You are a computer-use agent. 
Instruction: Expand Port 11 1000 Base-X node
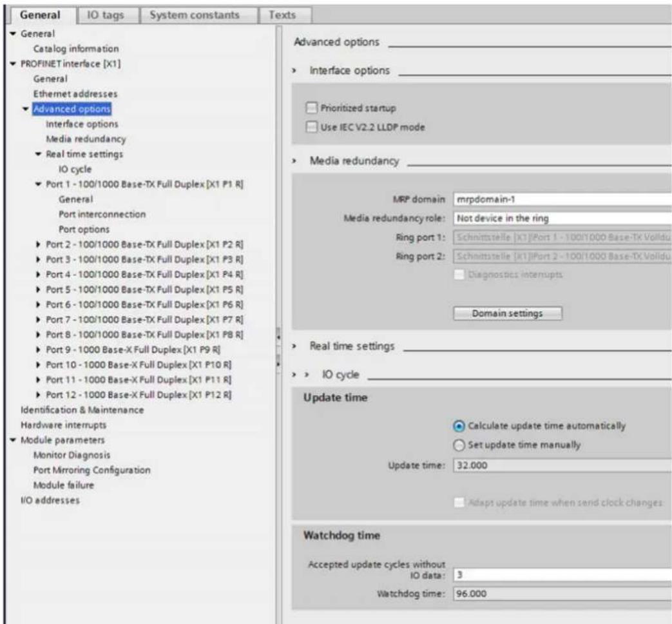39,380
